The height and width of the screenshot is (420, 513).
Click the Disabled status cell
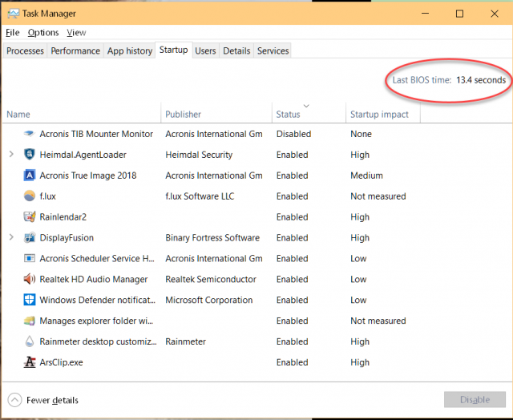point(294,134)
